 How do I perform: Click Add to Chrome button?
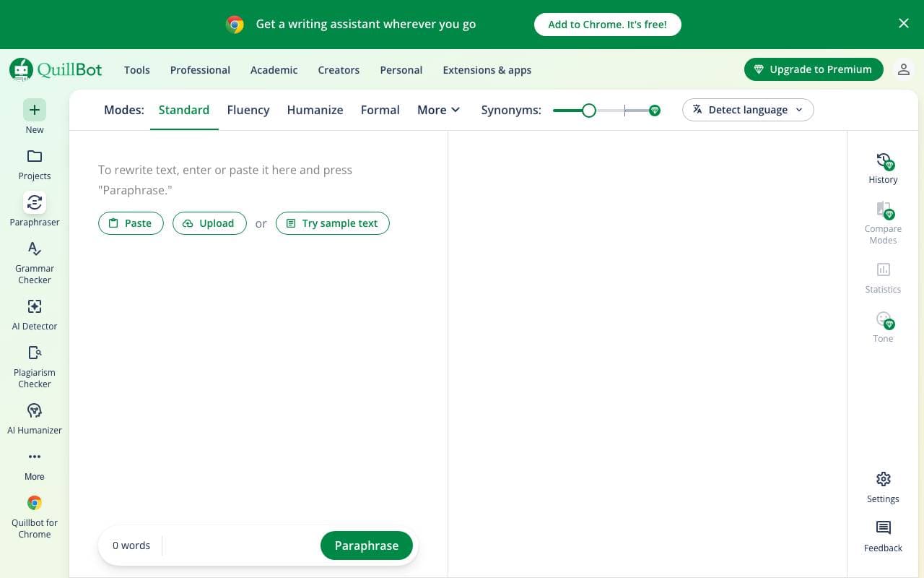click(x=608, y=24)
